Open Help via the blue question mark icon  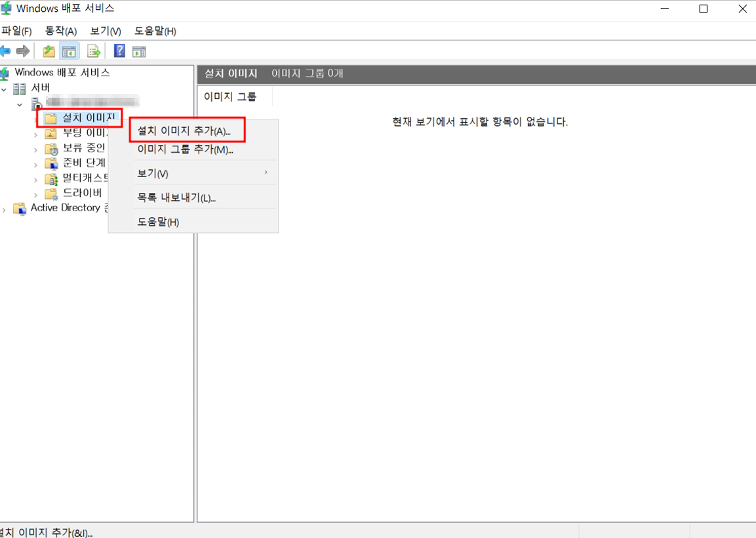119,51
